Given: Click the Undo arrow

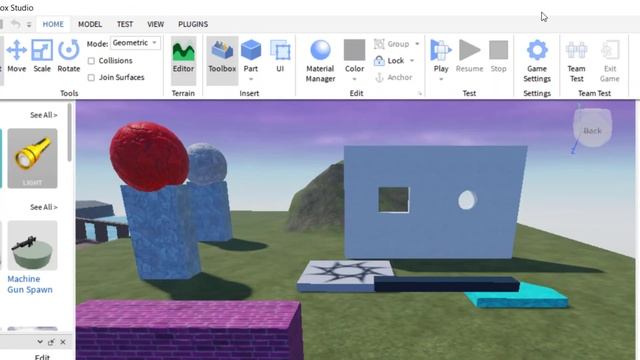Looking at the screenshot, I should (15, 24).
